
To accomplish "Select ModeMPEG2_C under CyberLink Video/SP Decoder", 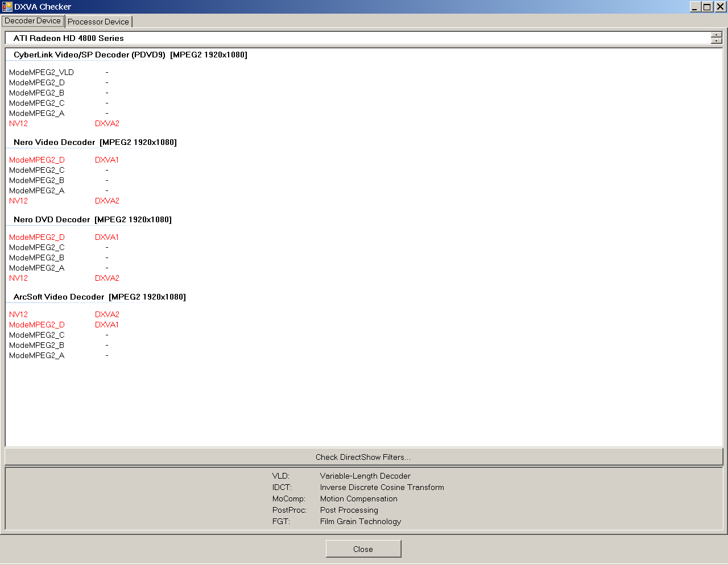I will click(x=37, y=103).
